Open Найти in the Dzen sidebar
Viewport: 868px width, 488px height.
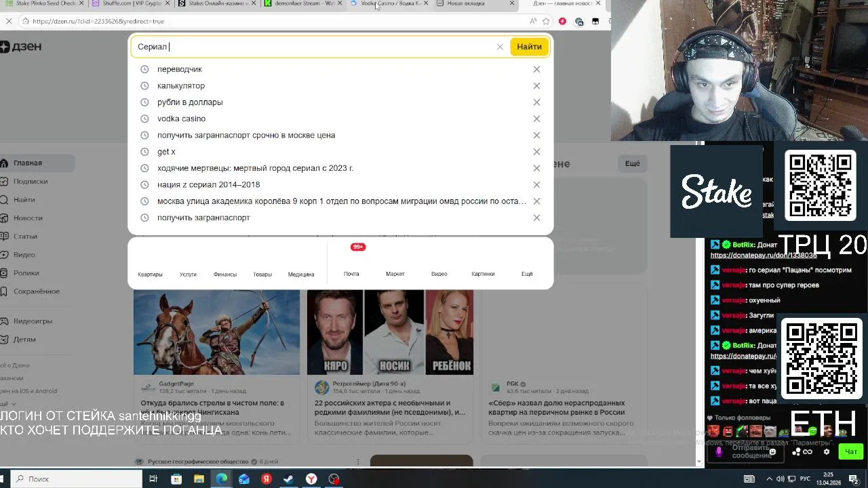24,199
